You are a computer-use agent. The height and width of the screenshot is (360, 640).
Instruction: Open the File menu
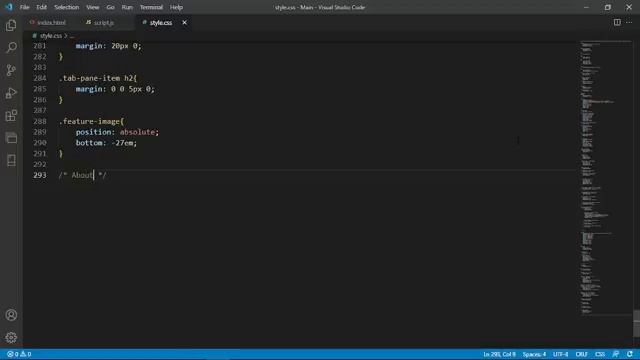pyautogui.click(x=24, y=7)
